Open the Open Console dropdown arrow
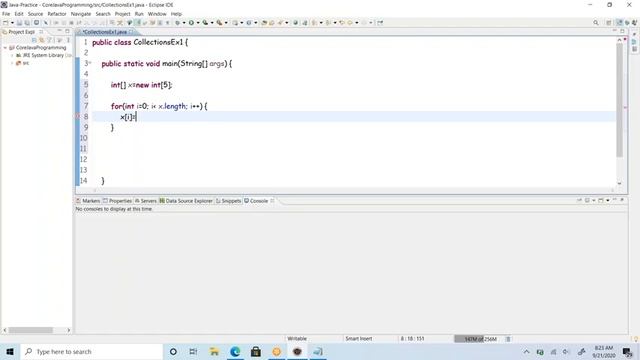The image size is (640, 360). (x=608, y=200)
